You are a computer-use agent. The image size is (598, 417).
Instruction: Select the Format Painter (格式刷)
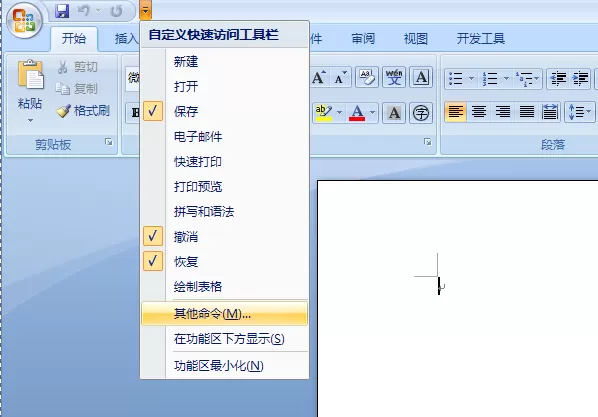[x=83, y=111]
